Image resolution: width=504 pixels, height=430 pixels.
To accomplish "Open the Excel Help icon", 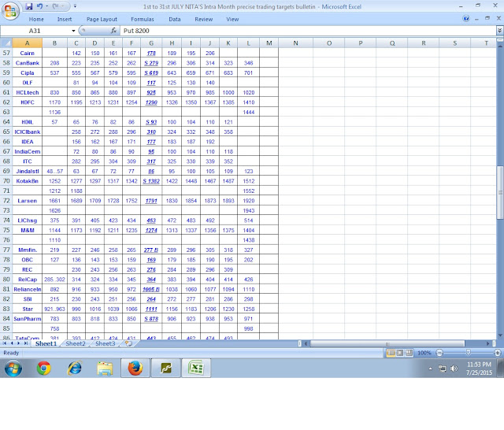I will coord(465,19).
